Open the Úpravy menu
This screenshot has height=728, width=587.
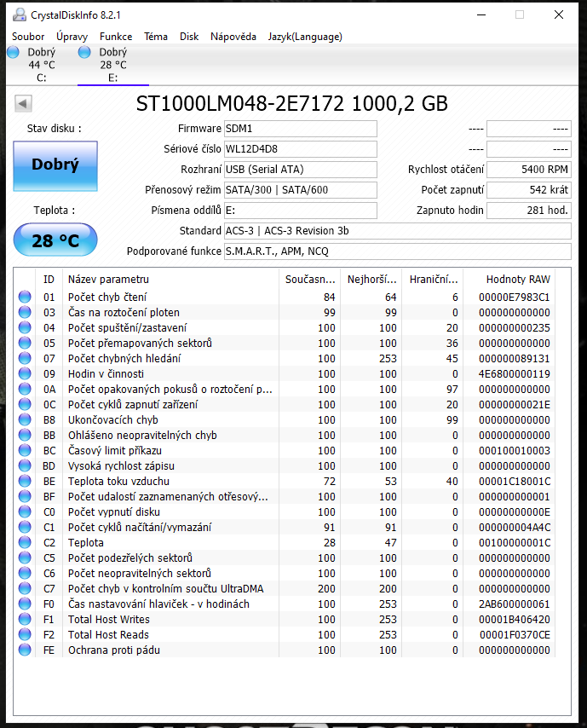tap(72, 37)
